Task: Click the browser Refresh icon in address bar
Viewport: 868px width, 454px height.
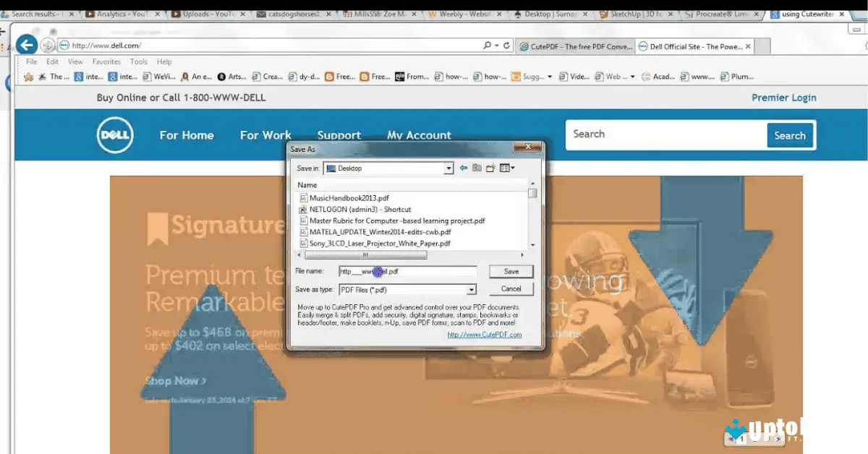Action: [x=507, y=46]
